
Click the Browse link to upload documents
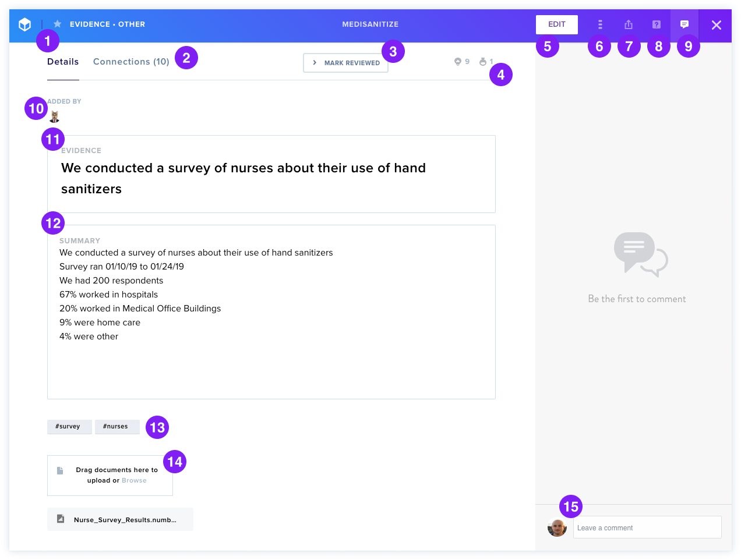(x=134, y=481)
